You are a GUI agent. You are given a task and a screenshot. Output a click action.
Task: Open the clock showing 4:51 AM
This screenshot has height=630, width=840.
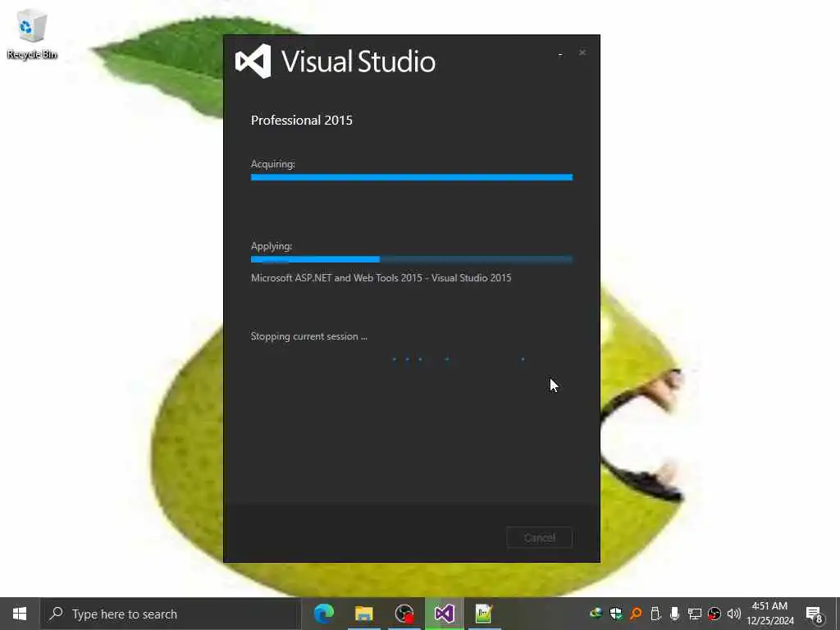[x=769, y=614]
